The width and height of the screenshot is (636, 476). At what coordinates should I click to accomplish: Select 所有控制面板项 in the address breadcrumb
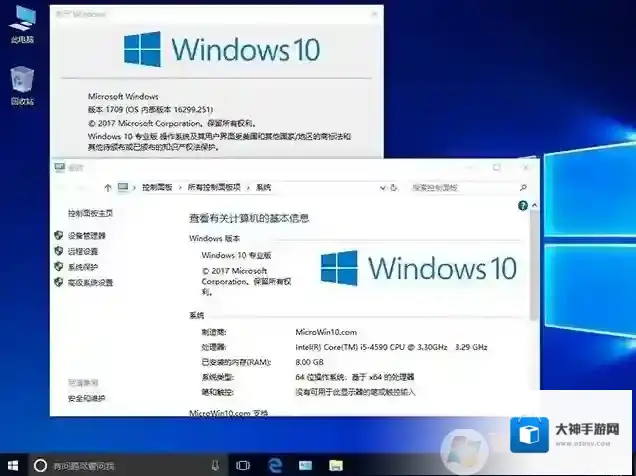pyautogui.click(x=214, y=187)
